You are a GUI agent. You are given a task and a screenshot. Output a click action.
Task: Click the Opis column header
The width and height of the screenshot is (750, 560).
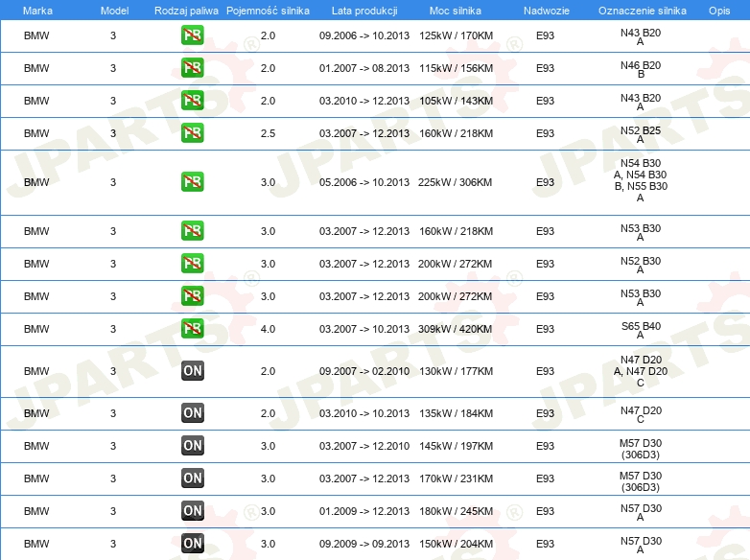pos(719,11)
